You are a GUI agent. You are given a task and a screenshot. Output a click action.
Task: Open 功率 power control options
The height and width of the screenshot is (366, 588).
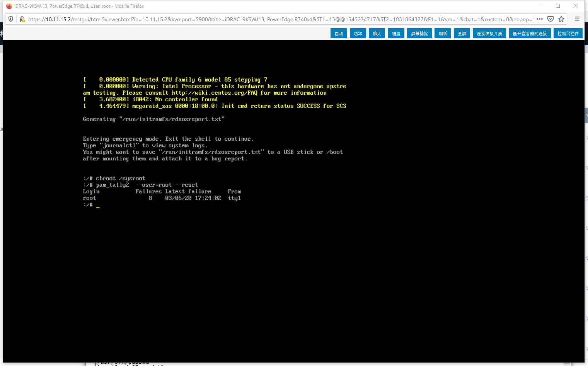point(358,33)
